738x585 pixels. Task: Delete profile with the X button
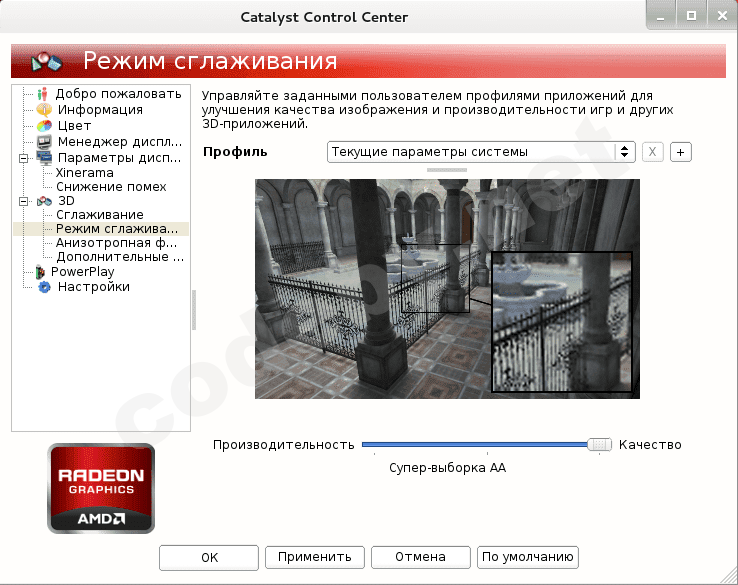[652, 152]
